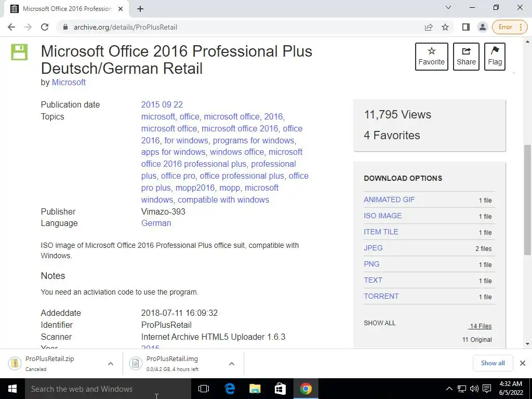Viewport: 532px width, 399px height.
Task: Open Microsoft Store from the taskbar
Action: pyautogui.click(x=280, y=389)
